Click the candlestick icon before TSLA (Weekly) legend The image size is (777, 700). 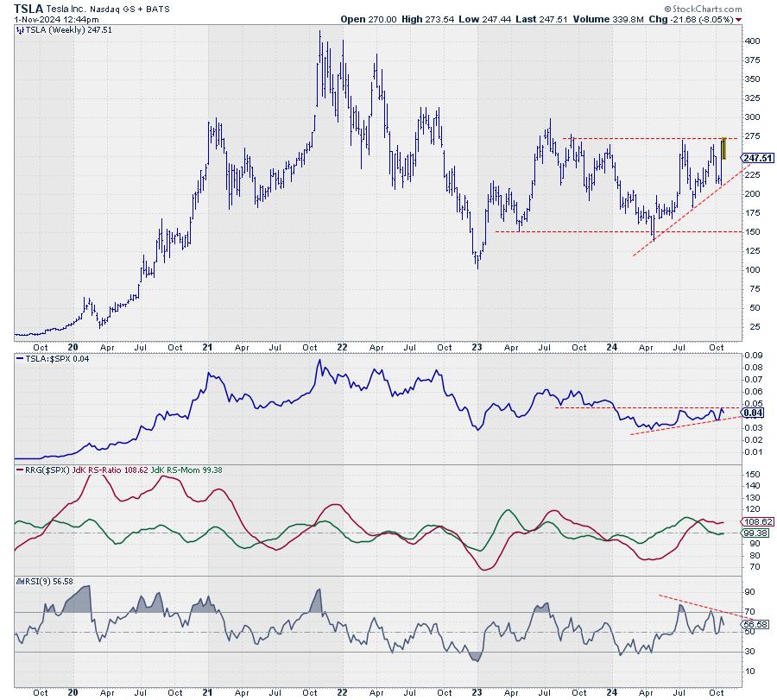pyautogui.click(x=21, y=30)
